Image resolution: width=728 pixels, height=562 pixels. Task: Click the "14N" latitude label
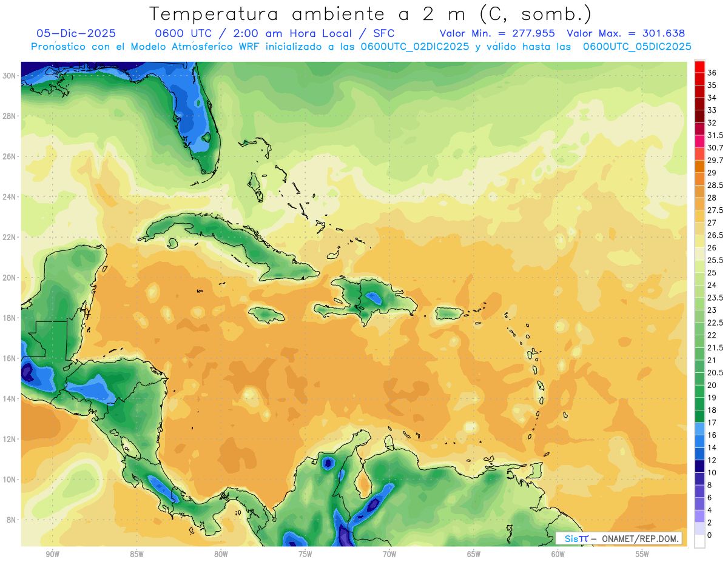[9, 398]
